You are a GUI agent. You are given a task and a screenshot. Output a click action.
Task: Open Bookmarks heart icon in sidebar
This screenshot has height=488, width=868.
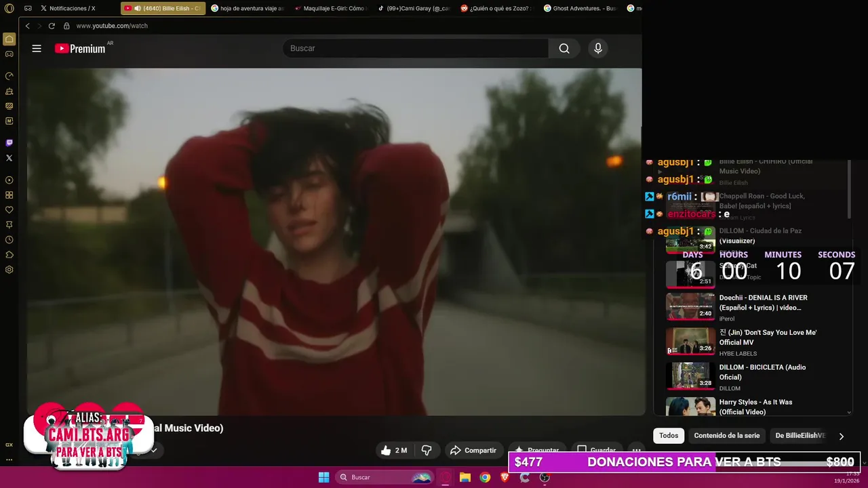click(x=9, y=210)
